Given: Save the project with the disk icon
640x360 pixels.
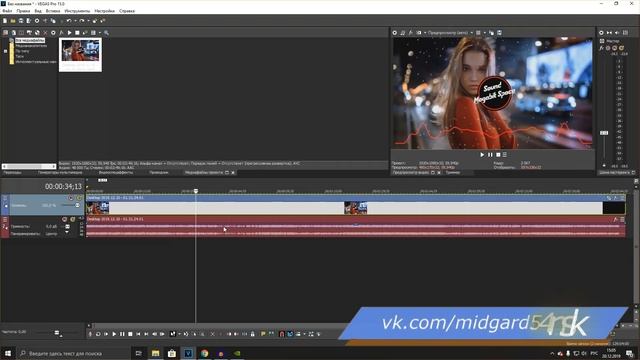Looking at the screenshot, I should click(21, 21).
